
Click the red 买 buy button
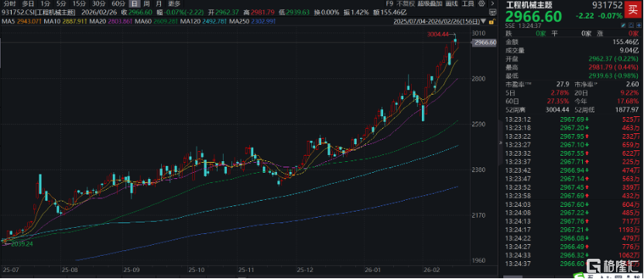tap(632, 10)
